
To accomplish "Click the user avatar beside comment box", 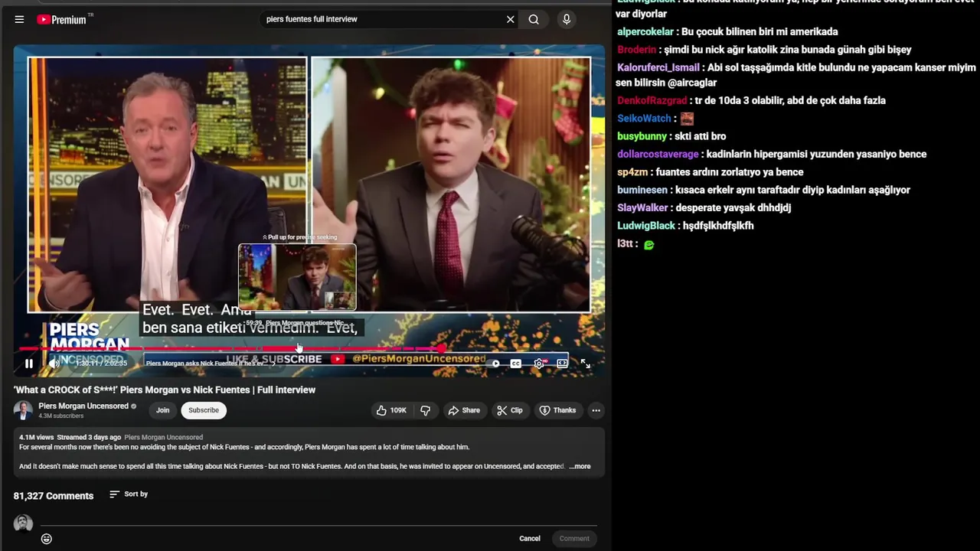I will coord(23,523).
